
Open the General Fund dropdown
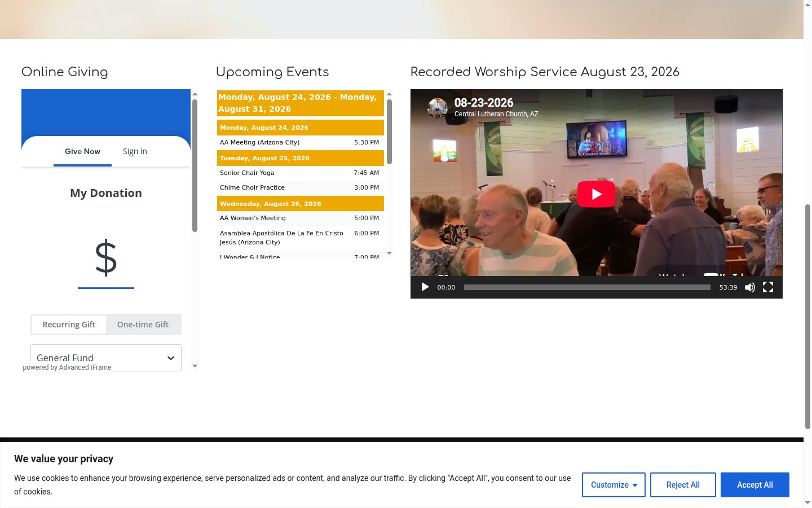pos(106,358)
